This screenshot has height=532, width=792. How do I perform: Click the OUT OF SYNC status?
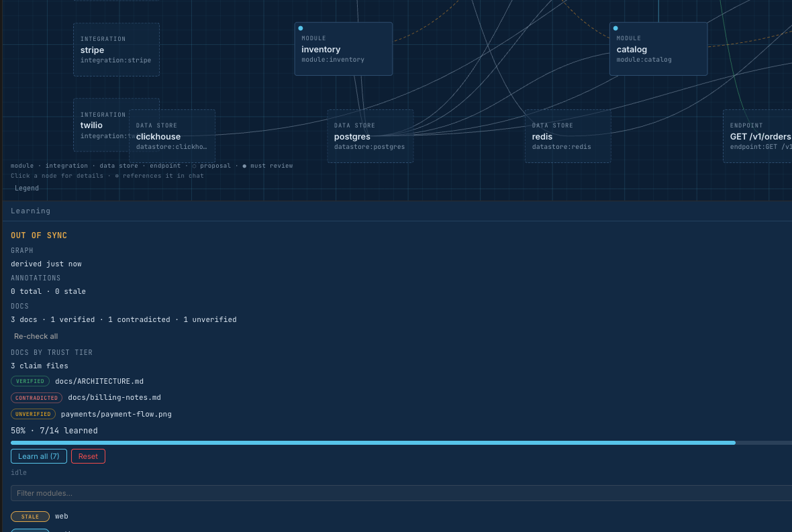point(39,235)
